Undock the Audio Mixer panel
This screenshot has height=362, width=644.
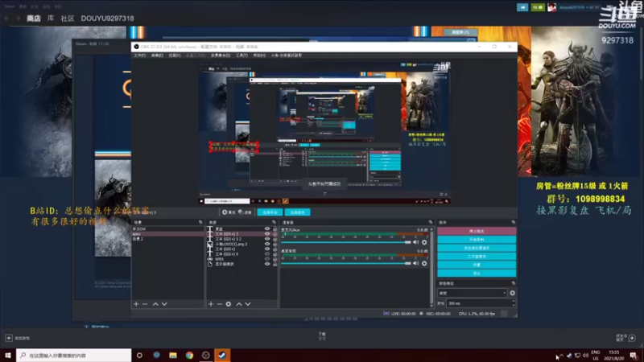431,223
